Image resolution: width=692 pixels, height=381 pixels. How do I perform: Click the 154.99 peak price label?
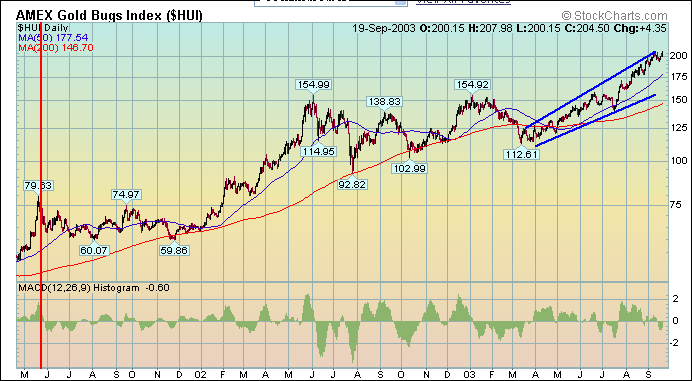click(313, 84)
